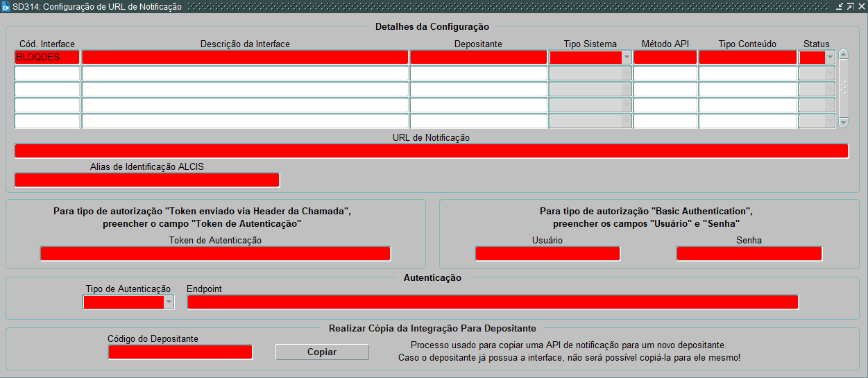Close the SD314 configuration window

click(x=861, y=6)
